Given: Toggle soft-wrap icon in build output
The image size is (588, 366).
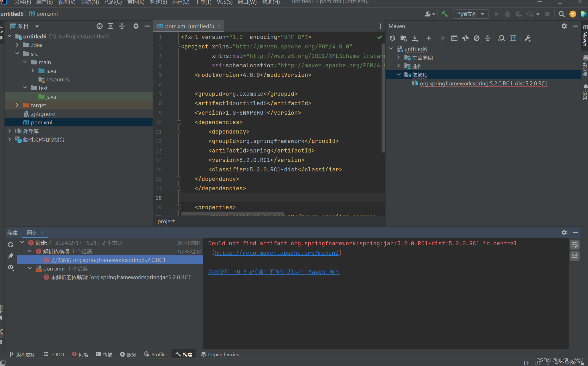Looking at the screenshot, I should pos(575,245).
